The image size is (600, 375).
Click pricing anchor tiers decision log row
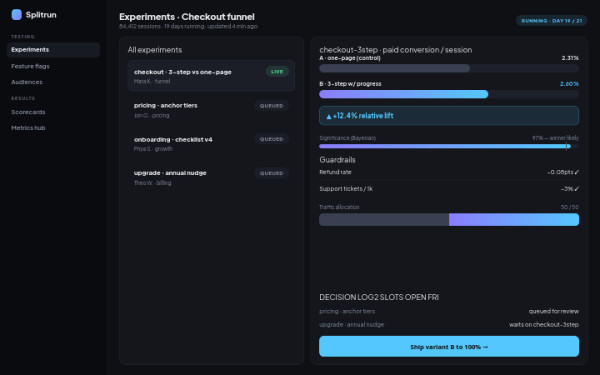(449, 311)
